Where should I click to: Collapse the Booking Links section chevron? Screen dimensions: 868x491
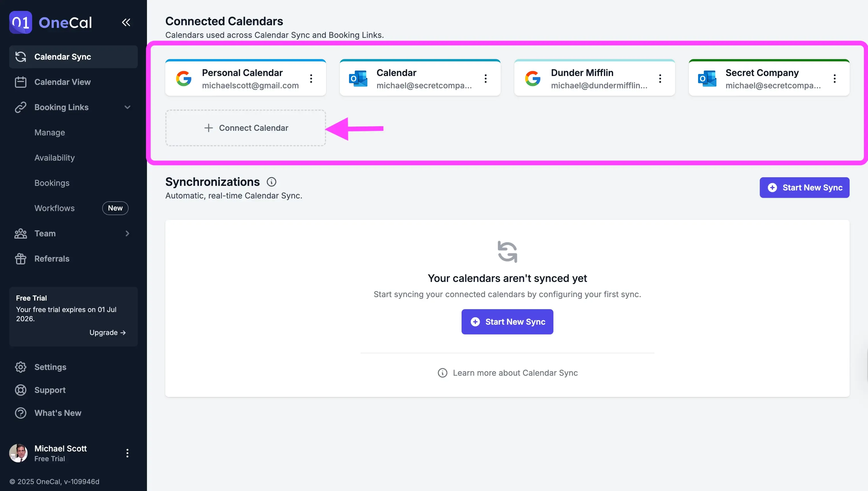coord(127,107)
